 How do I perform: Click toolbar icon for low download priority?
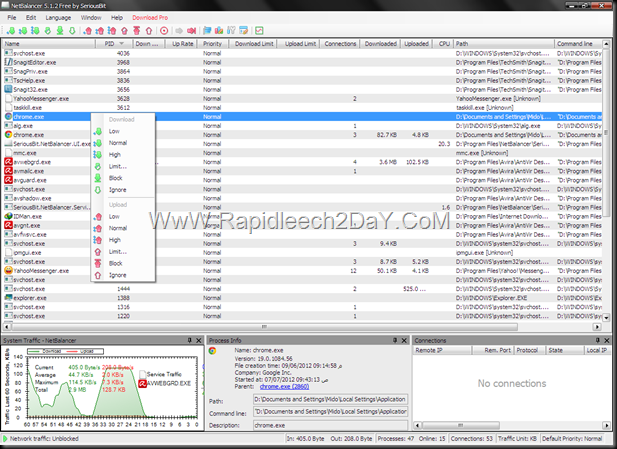point(11,30)
